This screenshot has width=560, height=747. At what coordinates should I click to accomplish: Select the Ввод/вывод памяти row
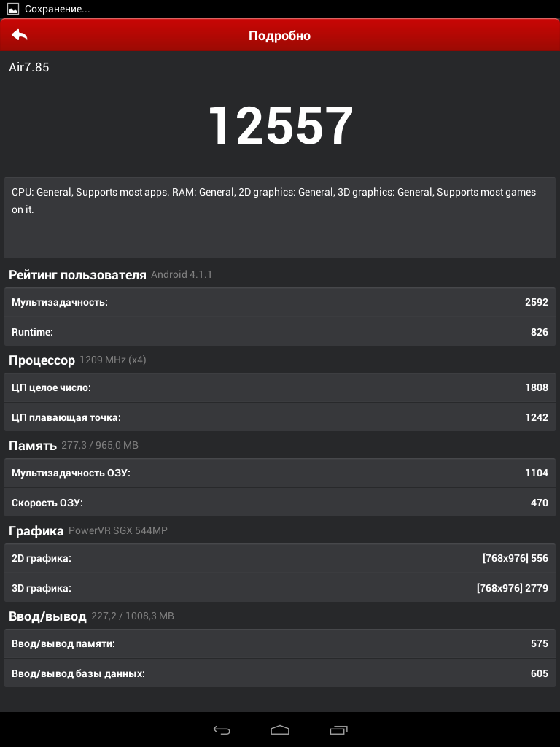[280, 643]
